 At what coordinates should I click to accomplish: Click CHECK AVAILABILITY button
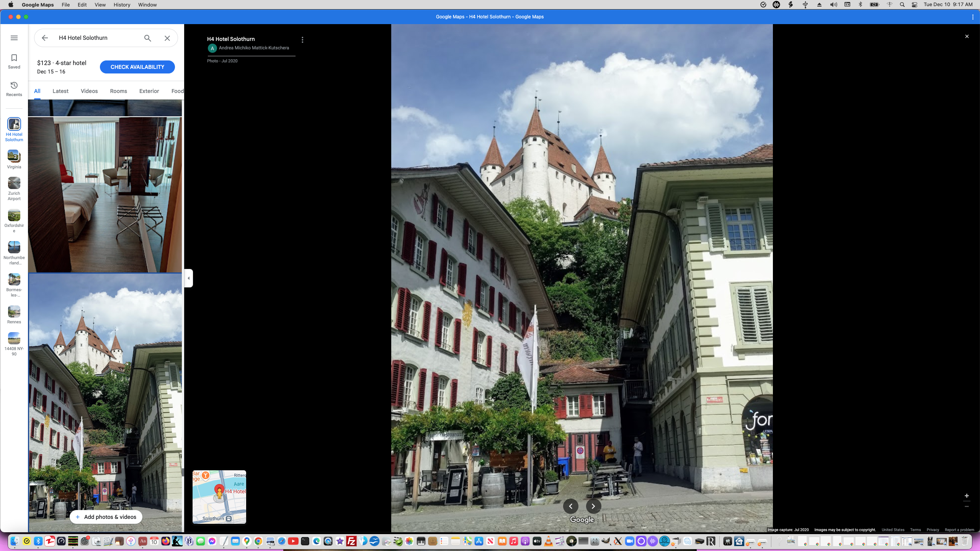[x=137, y=67]
